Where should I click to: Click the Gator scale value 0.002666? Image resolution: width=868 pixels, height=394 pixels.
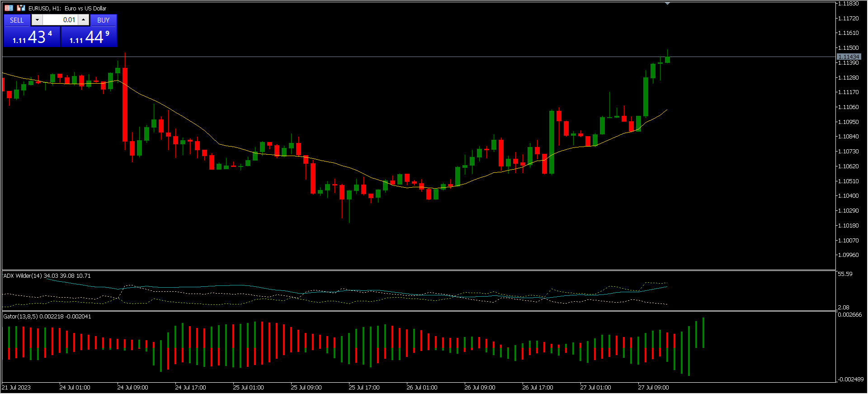click(849, 315)
